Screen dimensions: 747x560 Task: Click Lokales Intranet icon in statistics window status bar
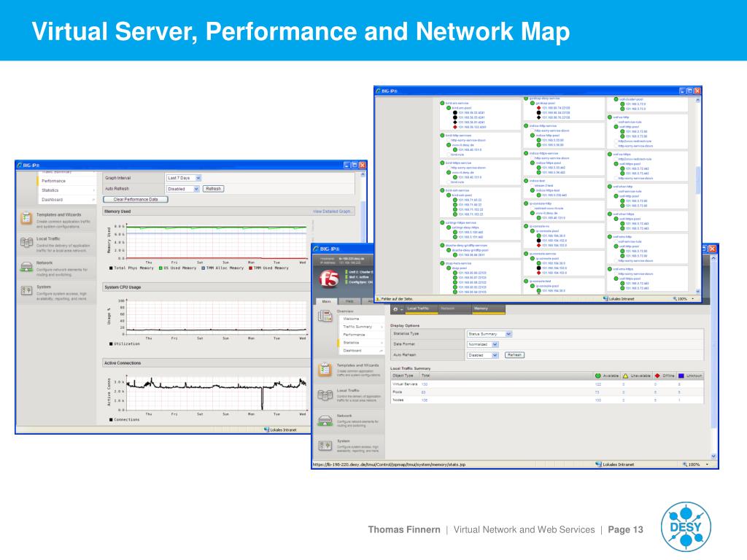tap(599, 464)
